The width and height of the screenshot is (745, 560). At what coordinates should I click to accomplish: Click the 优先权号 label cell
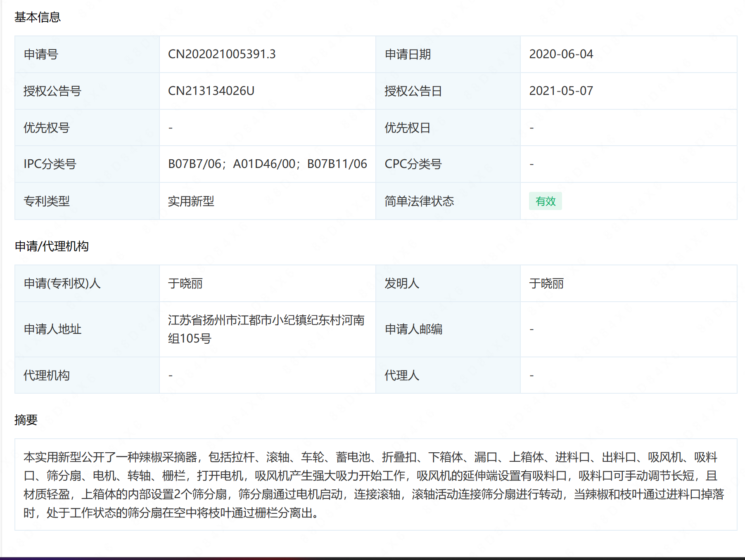click(x=87, y=128)
